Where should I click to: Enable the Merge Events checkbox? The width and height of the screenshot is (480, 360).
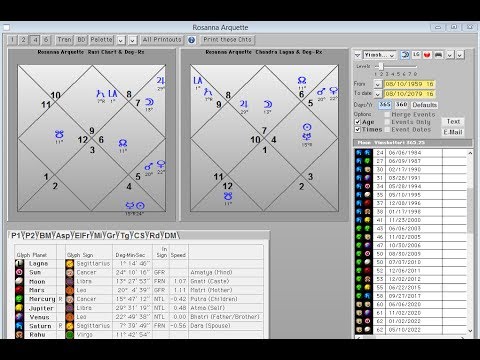387,114
